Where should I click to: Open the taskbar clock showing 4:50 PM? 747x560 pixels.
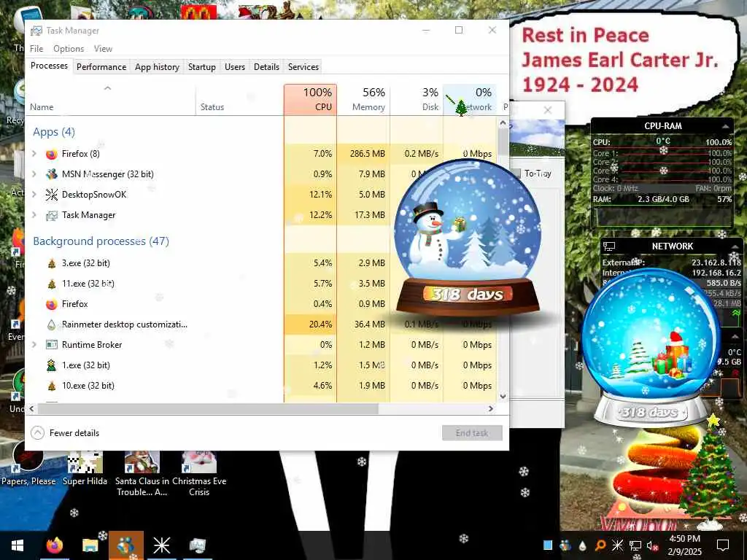click(684, 545)
